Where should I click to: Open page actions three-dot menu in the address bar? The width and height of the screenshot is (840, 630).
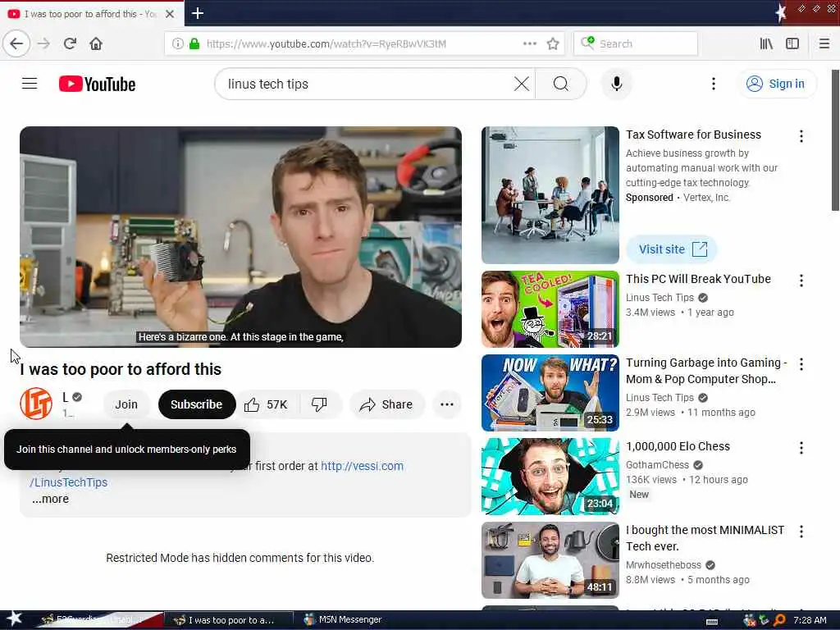coord(529,43)
